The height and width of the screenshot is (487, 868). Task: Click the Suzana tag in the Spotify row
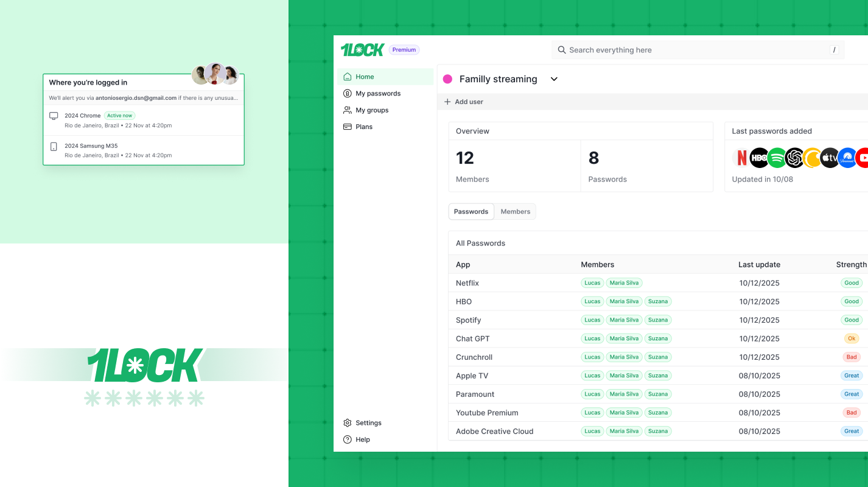point(658,320)
